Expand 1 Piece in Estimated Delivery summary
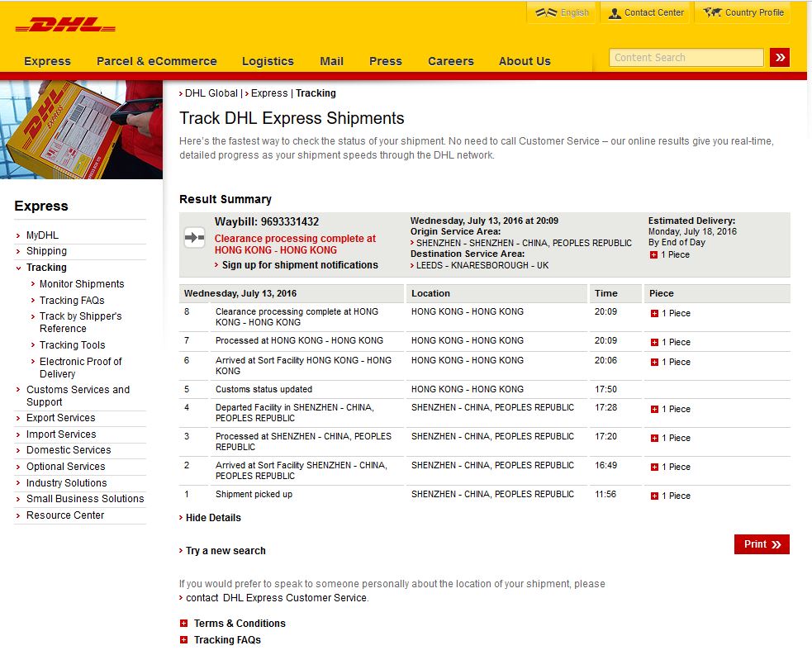Viewport: 812px width, 655px height. point(653,255)
